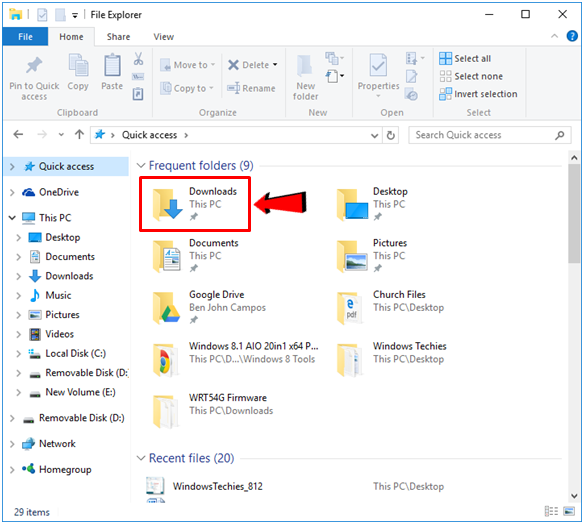This screenshot has width=583, height=523.
Task: Click the Cut scissors icon
Action: (138, 59)
